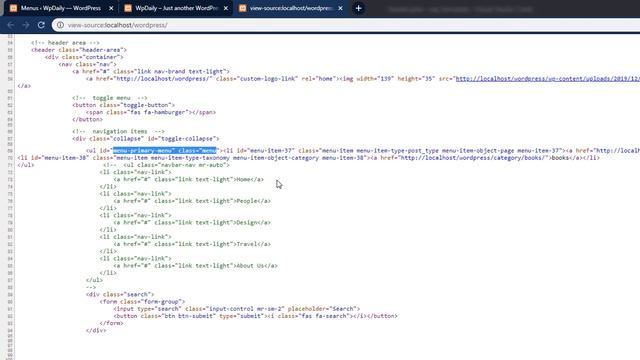Viewport: 640px width, 360px height.
Task: Click favicon of WpDaily Just another tab
Action: pos(128,8)
